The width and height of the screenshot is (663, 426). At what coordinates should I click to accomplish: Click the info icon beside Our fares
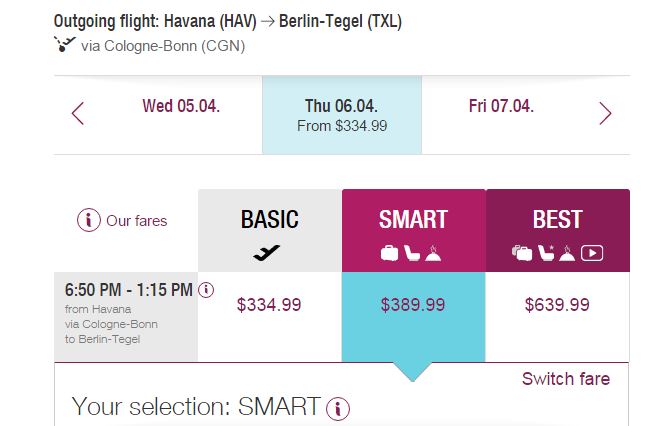88,220
